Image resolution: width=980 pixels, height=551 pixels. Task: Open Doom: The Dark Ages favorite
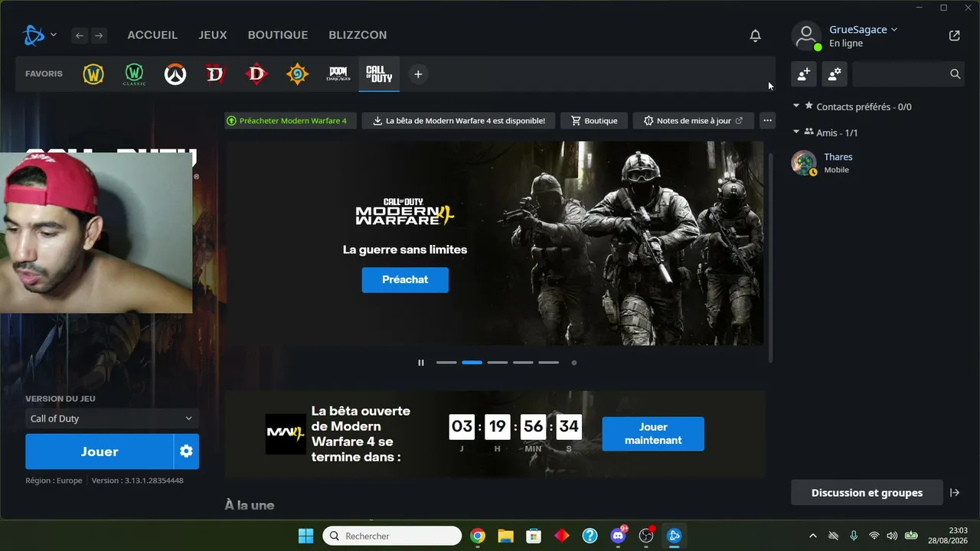pos(338,74)
